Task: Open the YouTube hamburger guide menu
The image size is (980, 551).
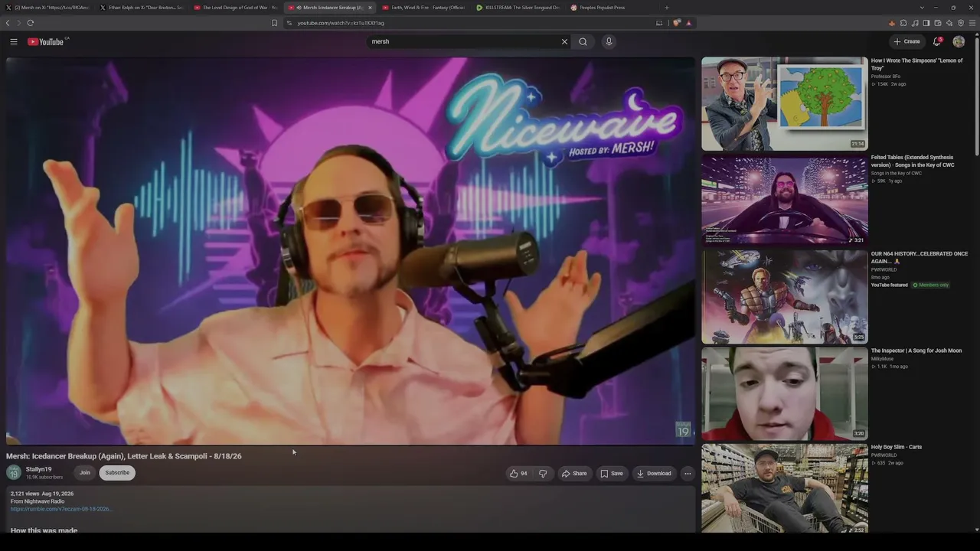Action: (14, 41)
